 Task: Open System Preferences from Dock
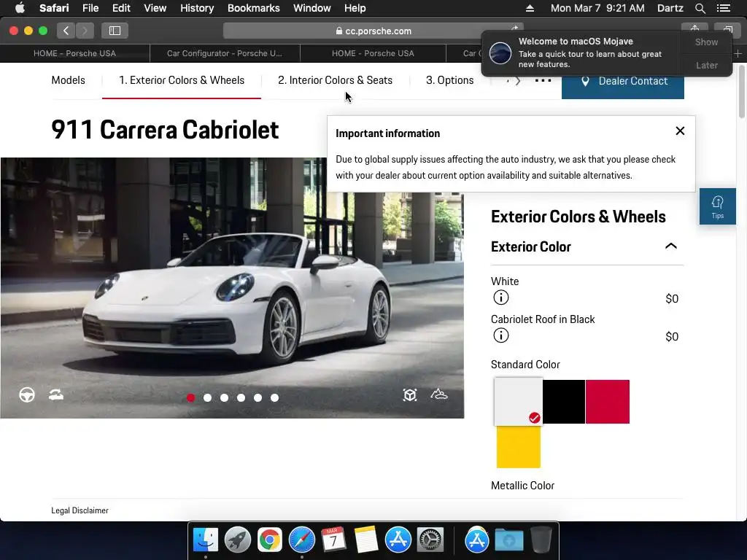click(x=430, y=540)
